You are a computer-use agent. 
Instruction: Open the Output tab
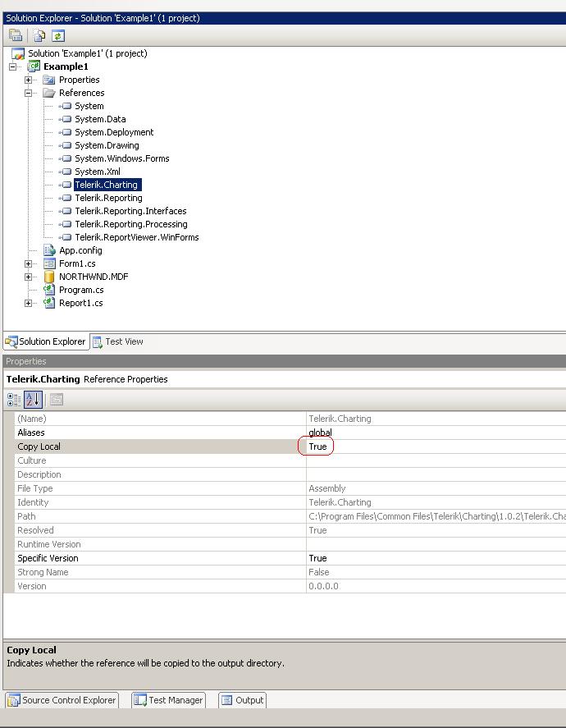click(243, 700)
